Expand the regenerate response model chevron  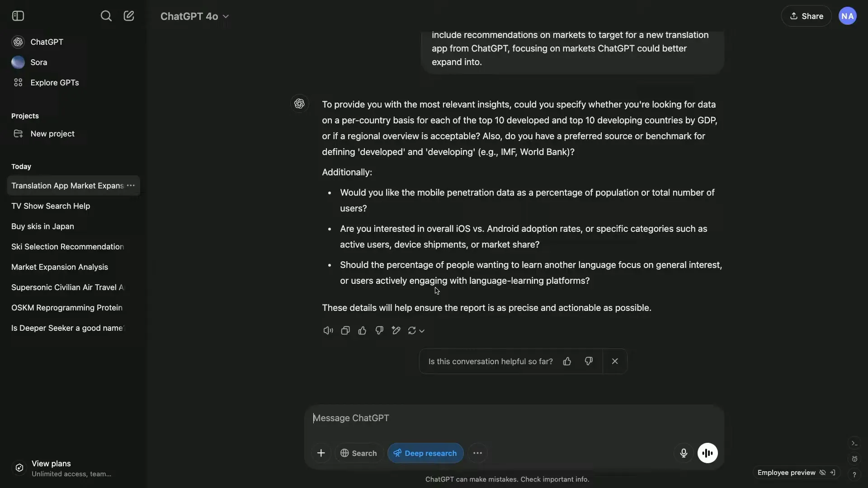[x=422, y=330]
